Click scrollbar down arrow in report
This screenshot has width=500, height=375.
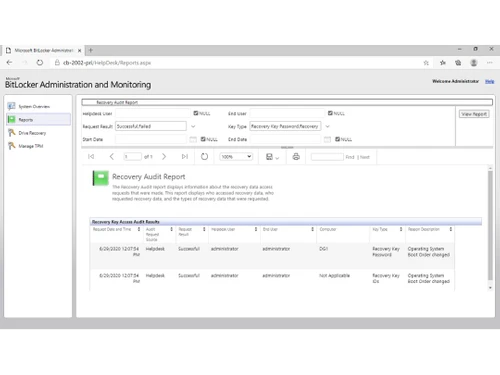pyautogui.click(x=490, y=288)
